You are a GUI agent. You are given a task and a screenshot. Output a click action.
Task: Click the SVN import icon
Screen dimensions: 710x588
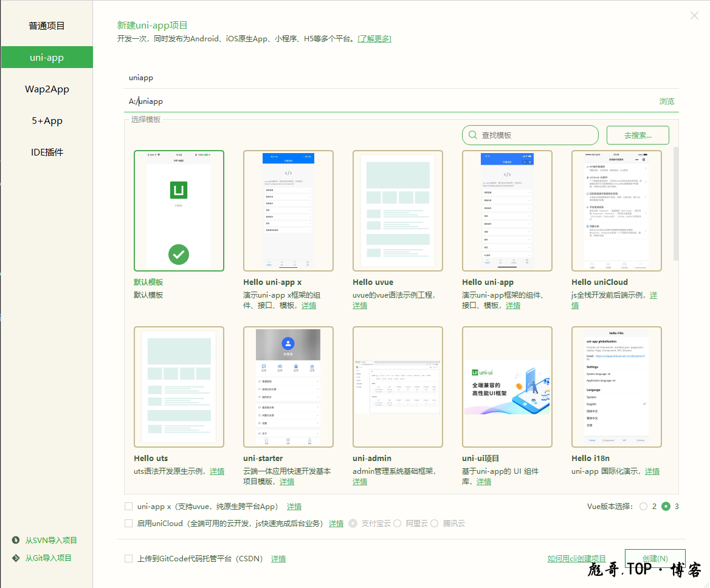coord(16,540)
